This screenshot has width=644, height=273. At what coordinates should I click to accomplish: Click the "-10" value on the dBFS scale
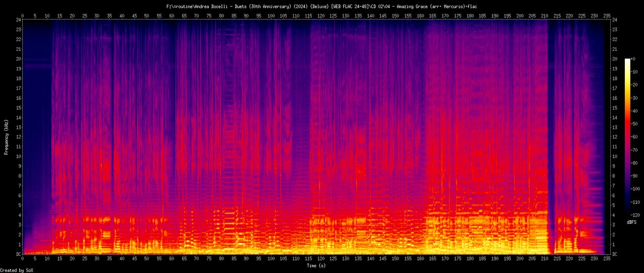pos(635,72)
